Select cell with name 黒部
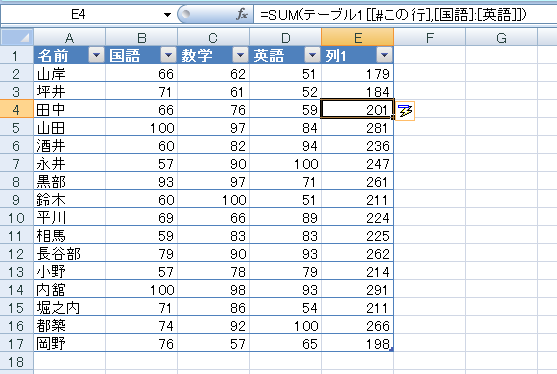The image size is (557, 374). (x=70, y=181)
